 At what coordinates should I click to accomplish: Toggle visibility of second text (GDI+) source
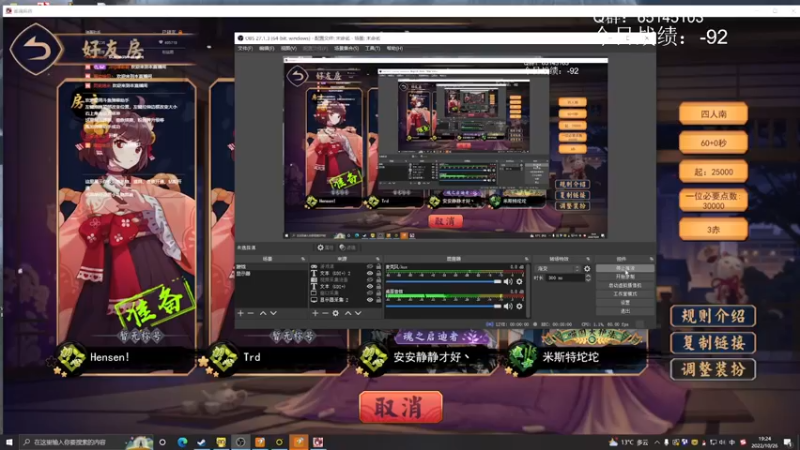pos(370,287)
